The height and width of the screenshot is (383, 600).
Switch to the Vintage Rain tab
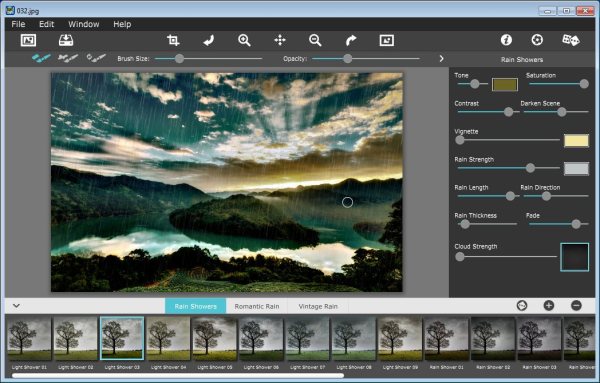click(x=318, y=306)
